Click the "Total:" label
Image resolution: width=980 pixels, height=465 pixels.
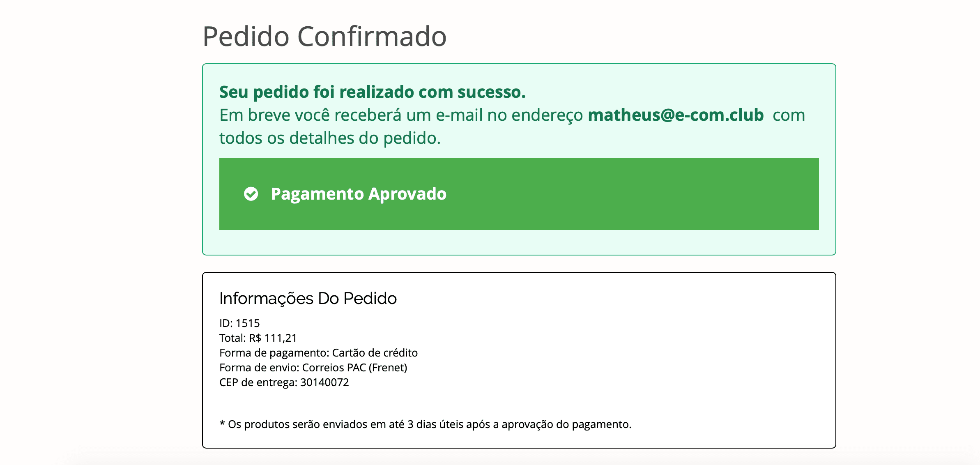click(x=232, y=338)
